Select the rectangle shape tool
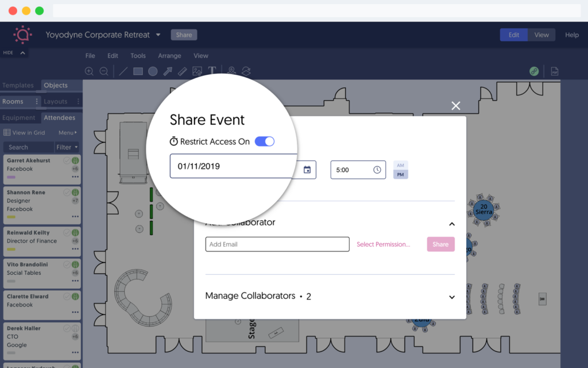This screenshot has width=588, height=368. click(x=138, y=71)
